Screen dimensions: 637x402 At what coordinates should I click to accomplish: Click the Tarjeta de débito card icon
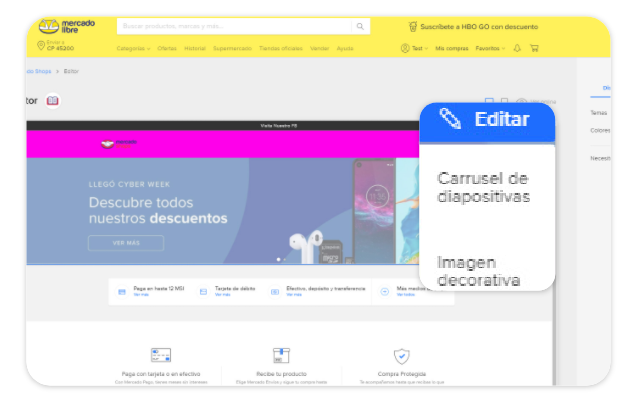point(203,292)
